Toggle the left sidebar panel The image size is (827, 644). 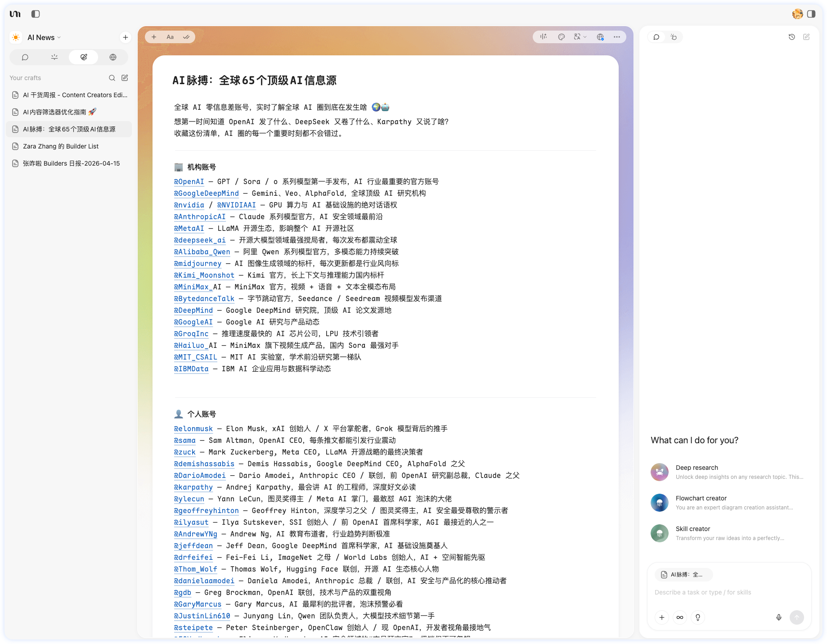pos(36,14)
